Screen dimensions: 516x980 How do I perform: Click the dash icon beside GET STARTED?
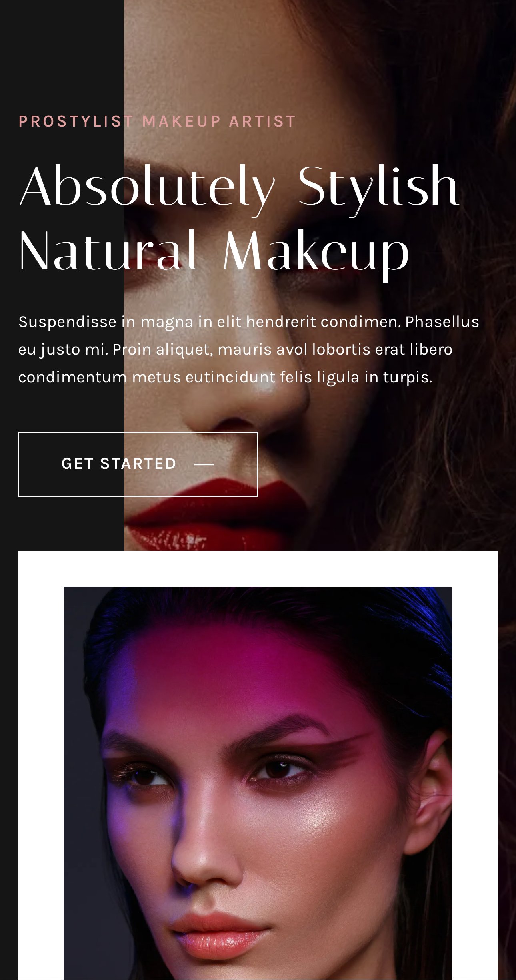204,464
